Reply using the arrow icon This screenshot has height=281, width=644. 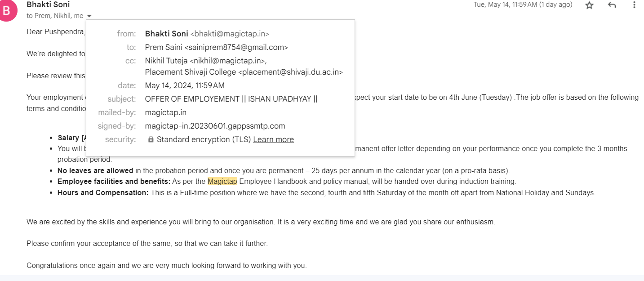(612, 5)
